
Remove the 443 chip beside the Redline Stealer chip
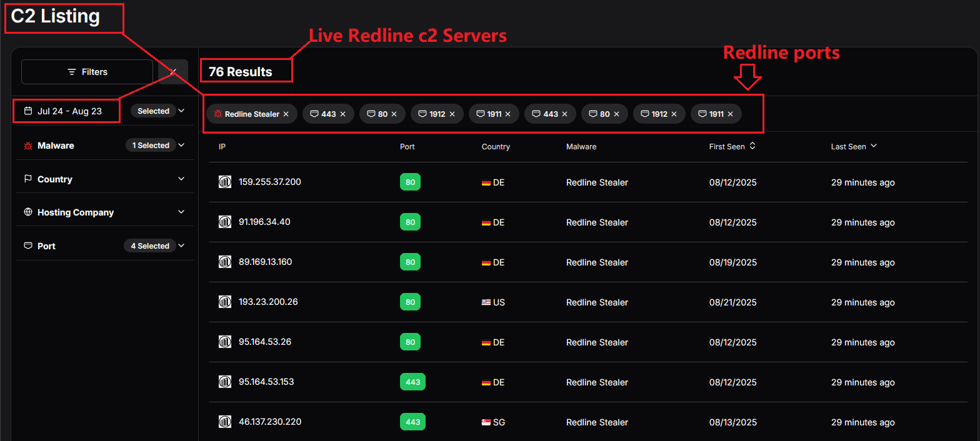pos(342,114)
